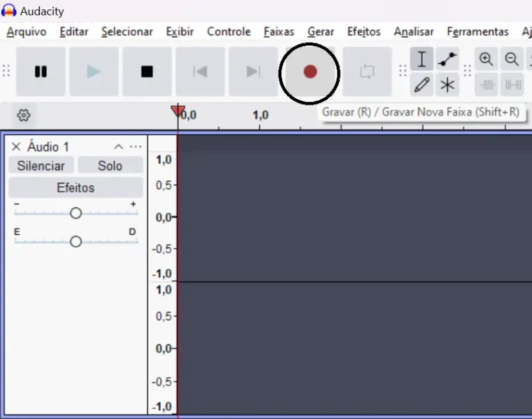Click the red playhead marker on the ruler
The height and width of the screenshot is (419, 532).
[178, 111]
